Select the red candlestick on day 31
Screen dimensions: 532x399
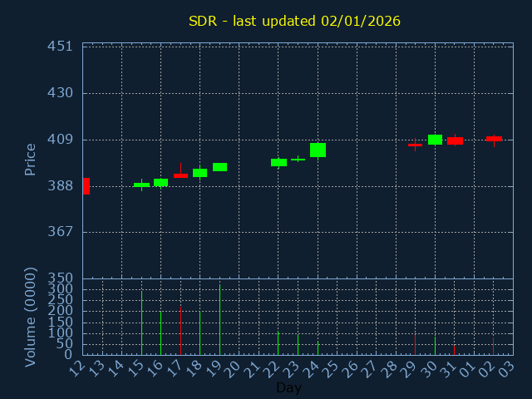point(455,140)
